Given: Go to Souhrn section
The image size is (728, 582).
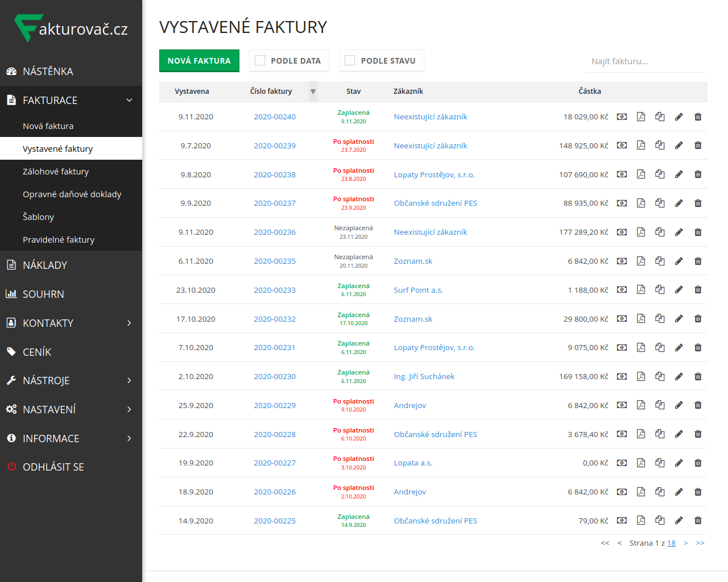Looking at the screenshot, I should (x=43, y=294).
